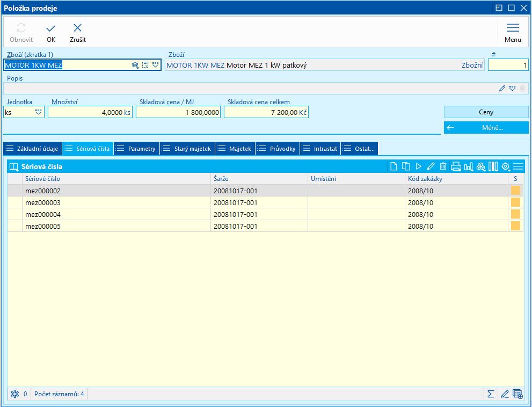Click the copy record icon in serial numbers toolbar
The width and height of the screenshot is (532, 407).
click(406, 166)
